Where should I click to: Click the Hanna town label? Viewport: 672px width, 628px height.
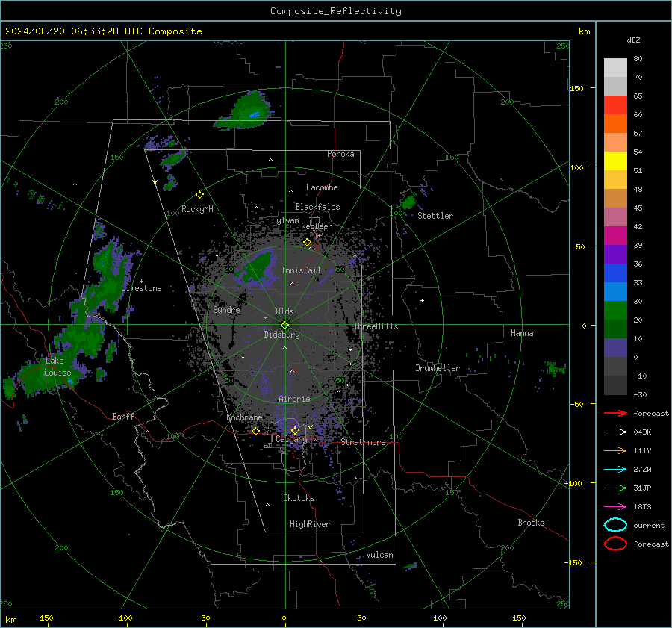pyautogui.click(x=522, y=333)
